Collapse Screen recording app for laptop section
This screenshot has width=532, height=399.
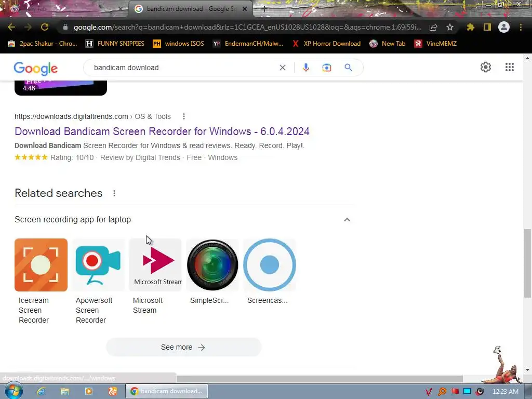pyautogui.click(x=347, y=220)
